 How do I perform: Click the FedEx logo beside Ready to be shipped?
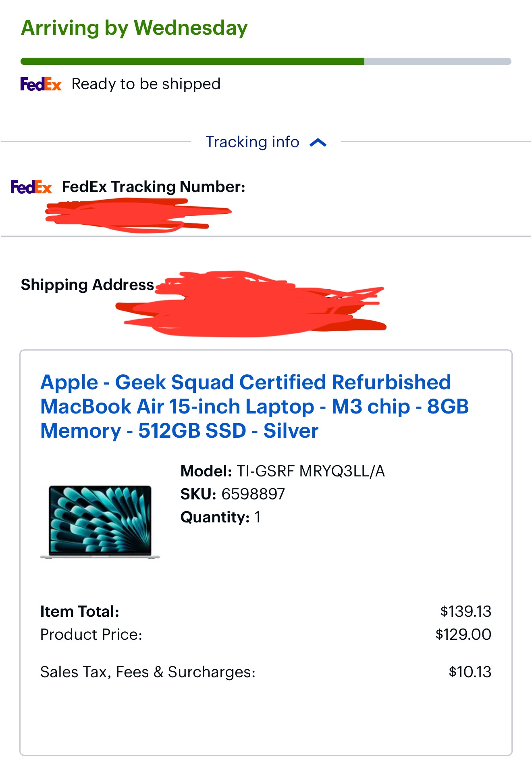click(41, 84)
